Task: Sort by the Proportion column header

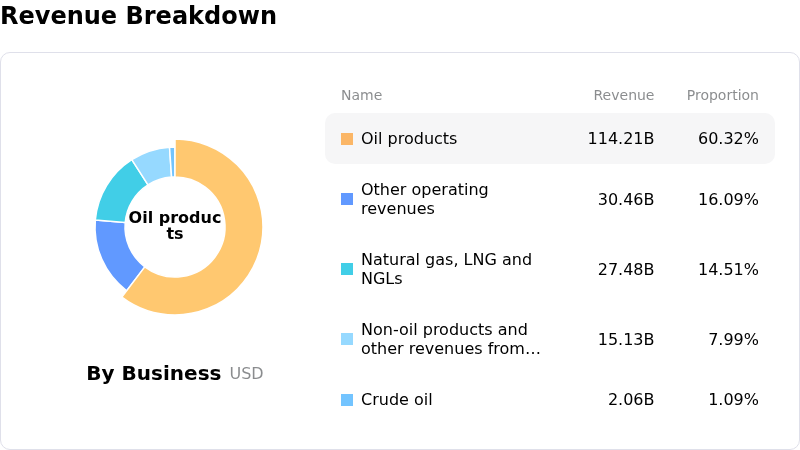Action: tap(722, 96)
